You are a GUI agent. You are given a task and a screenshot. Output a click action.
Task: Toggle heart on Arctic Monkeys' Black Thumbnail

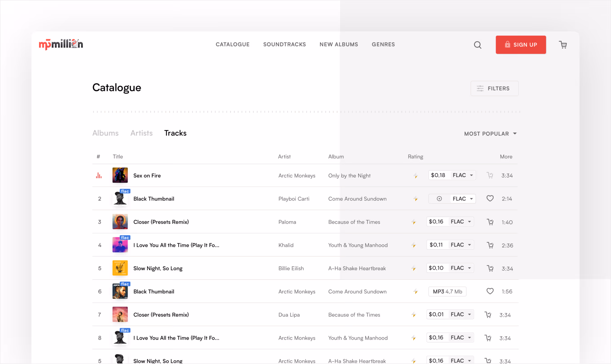point(490,291)
